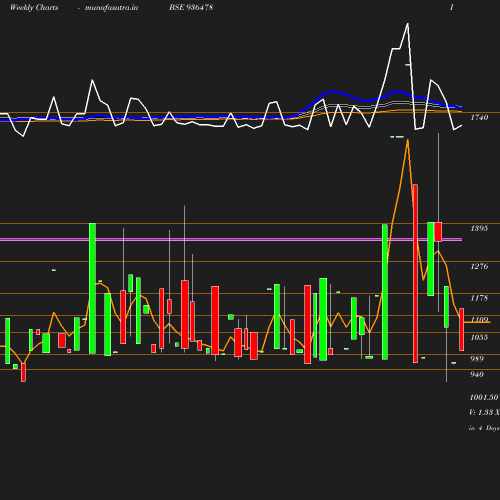Select the 1740 price axis label
Screen dimensions: 500x500
479,117
